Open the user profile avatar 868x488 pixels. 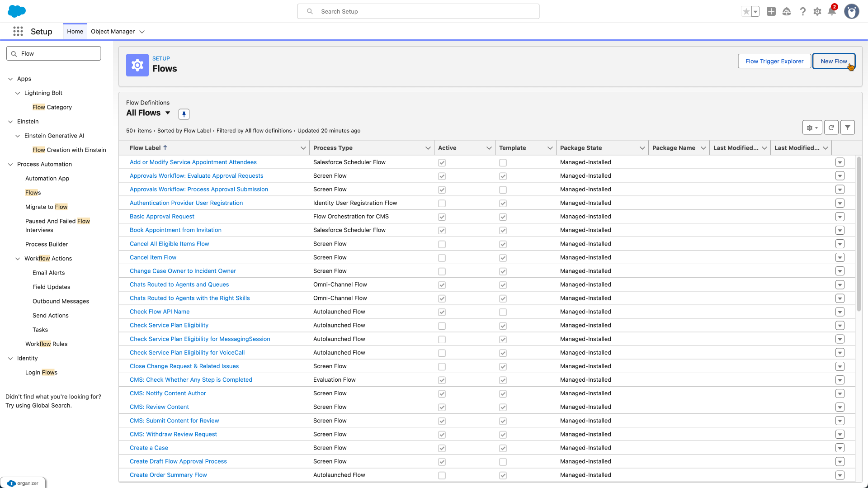[x=851, y=12]
